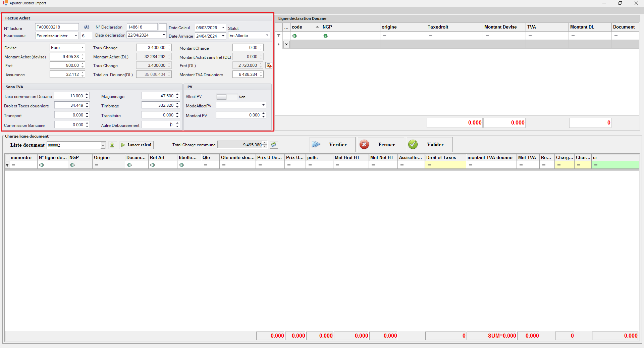Click the filter icon in the document lines grid
Image resolution: width=644 pixels, height=348 pixels.
(x=7, y=165)
